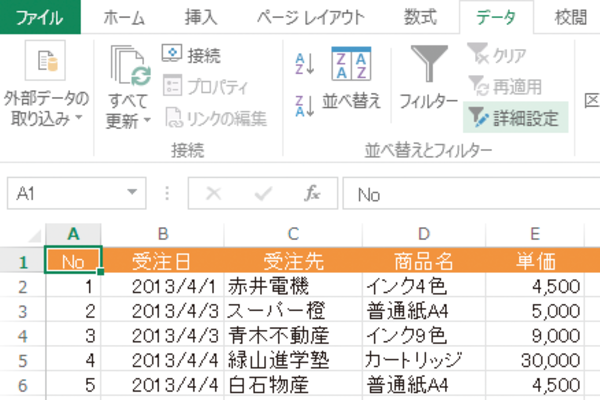Select column C header

click(x=293, y=234)
